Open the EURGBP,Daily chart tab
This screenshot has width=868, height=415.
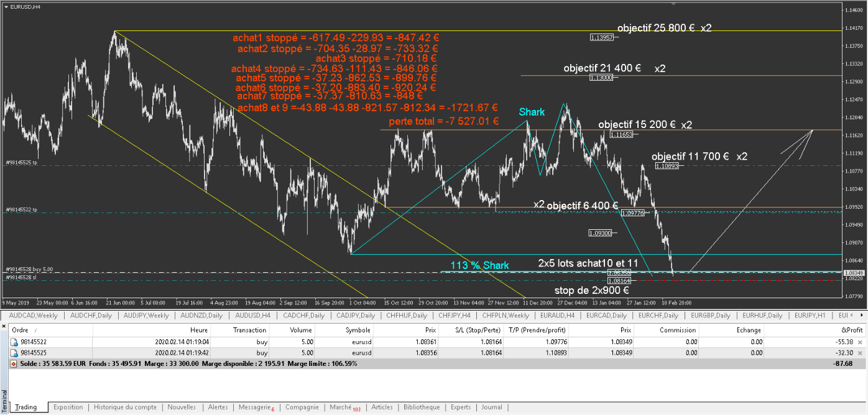click(711, 316)
